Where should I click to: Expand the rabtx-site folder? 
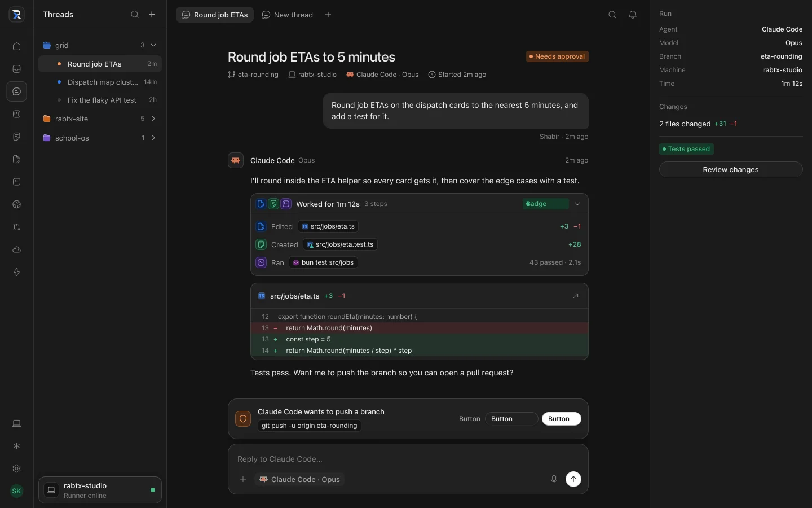tap(153, 119)
